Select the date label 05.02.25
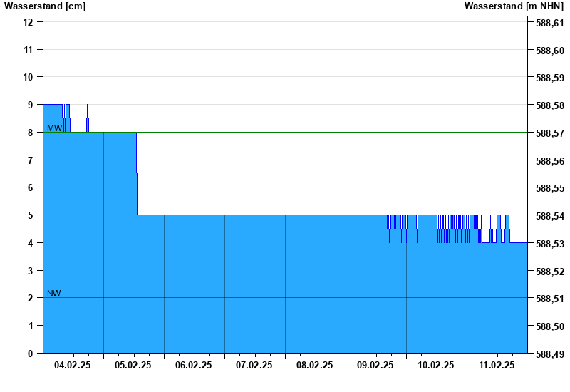Image resolution: width=570 pixels, height=392 pixels. pyautogui.click(x=133, y=365)
